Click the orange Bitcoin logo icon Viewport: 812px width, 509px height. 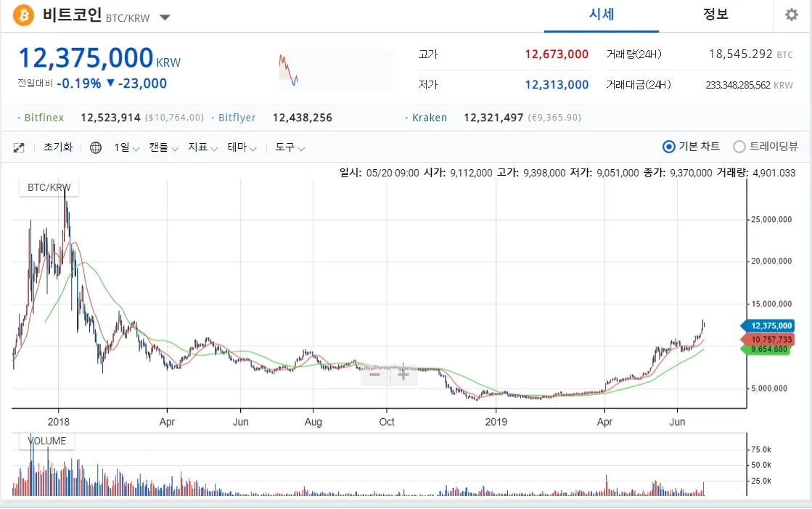(x=24, y=15)
